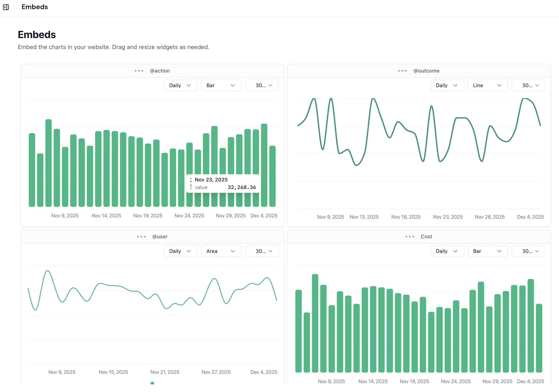Open the Daily interval dropdown on Cost
Viewport: 559px width, 392px height.
pos(447,251)
